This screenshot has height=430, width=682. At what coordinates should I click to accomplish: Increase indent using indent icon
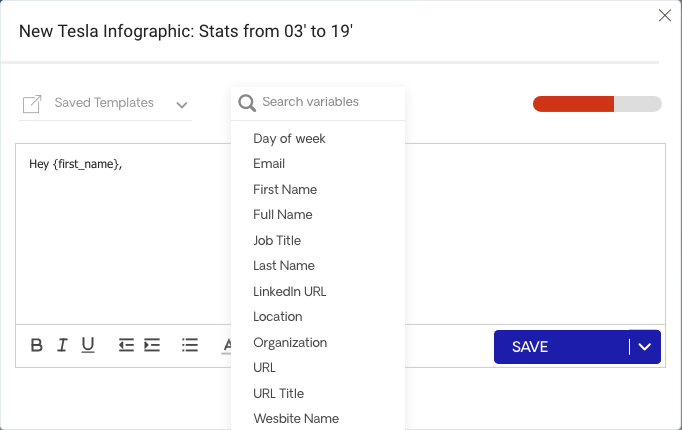click(x=152, y=345)
